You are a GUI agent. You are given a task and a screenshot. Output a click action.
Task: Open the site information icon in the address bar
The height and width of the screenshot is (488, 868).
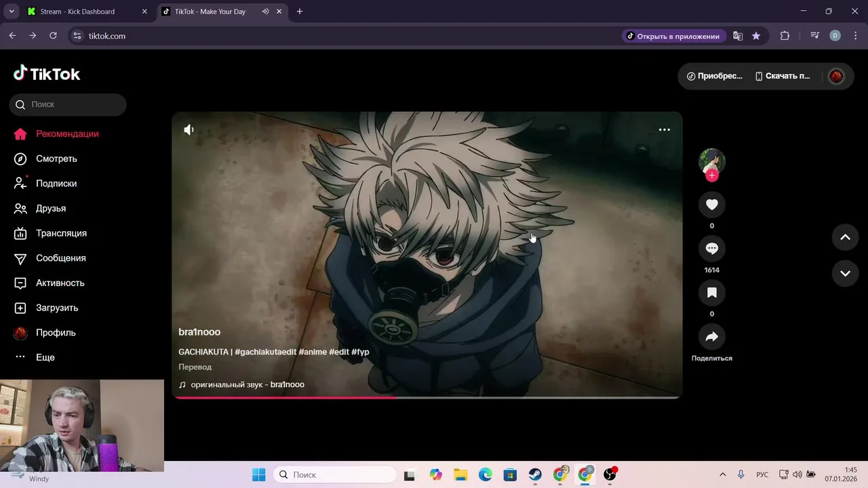point(77,36)
